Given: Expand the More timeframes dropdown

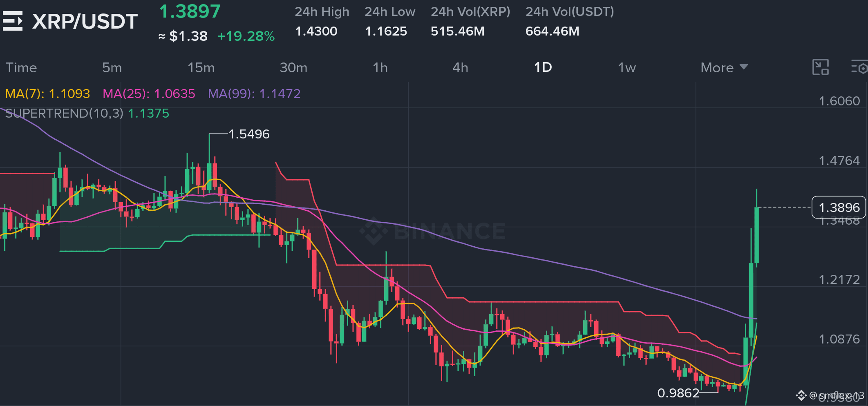Looking at the screenshot, I should click(x=724, y=67).
